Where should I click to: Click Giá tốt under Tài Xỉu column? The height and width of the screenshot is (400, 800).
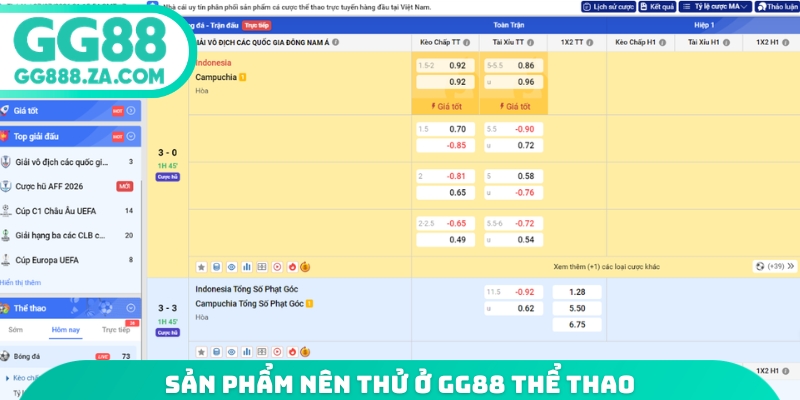[513, 107]
